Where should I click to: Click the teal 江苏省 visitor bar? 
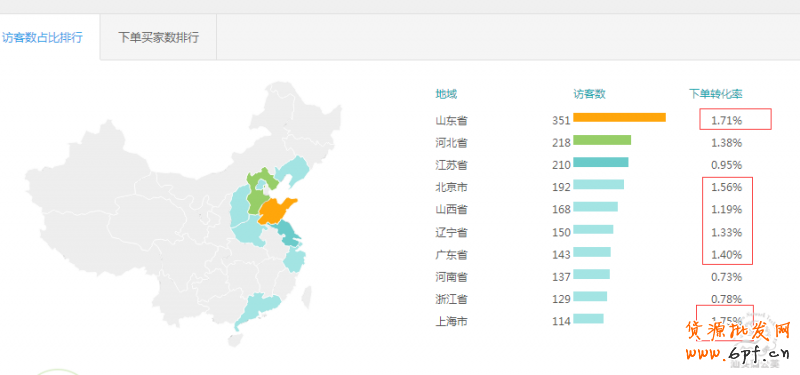601,162
